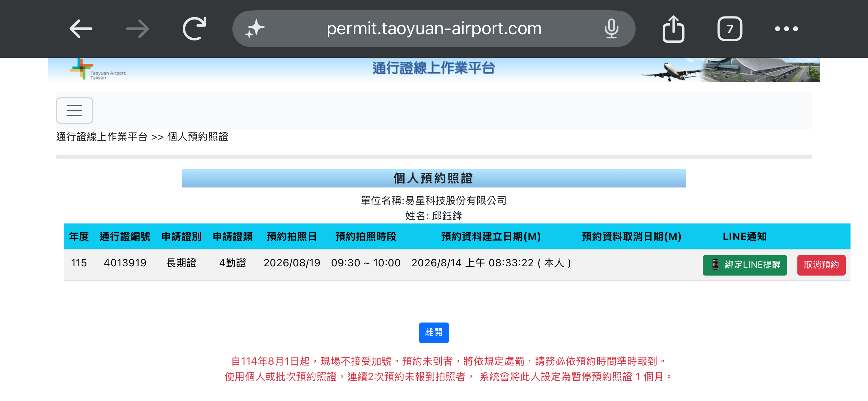
Task: Click the Taoyuan Airport logo
Action: 98,70
